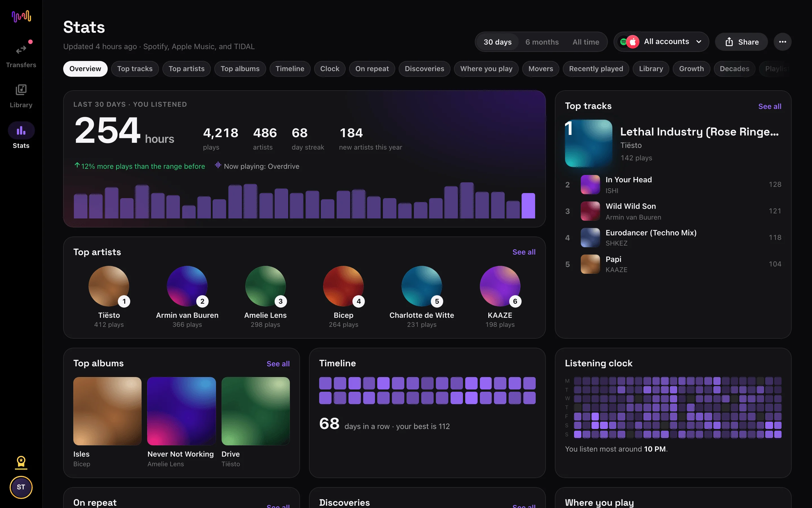Select the 30 days range
This screenshot has width=812, height=508.
[x=497, y=42]
